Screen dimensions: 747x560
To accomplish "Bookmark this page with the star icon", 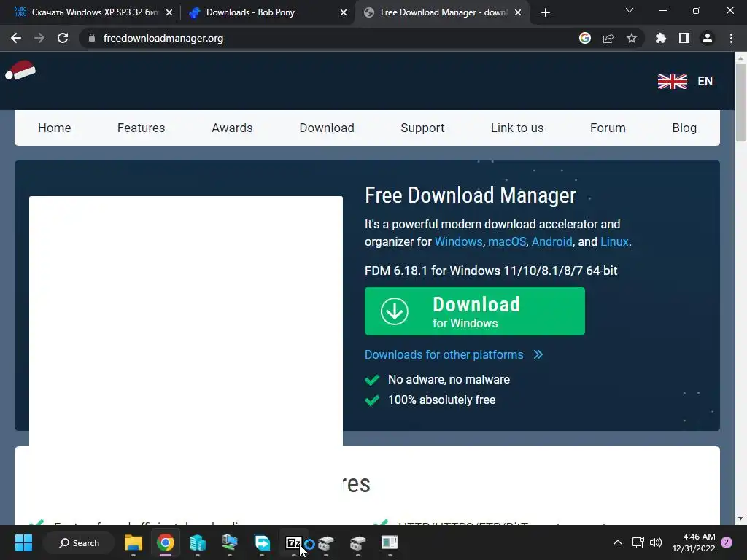I will click(632, 38).
